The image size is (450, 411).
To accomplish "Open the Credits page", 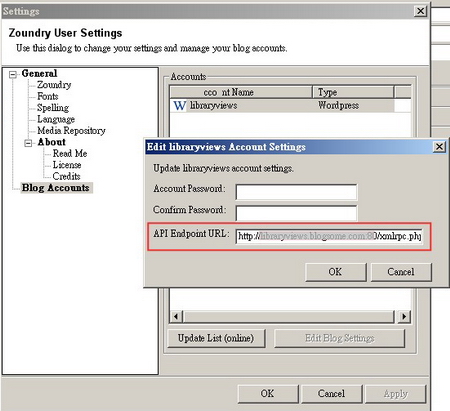I will coord(66,176).
